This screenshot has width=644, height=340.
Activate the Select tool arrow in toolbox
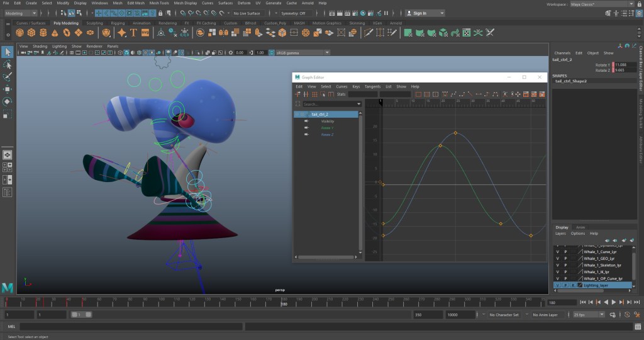tap(8, 52)
